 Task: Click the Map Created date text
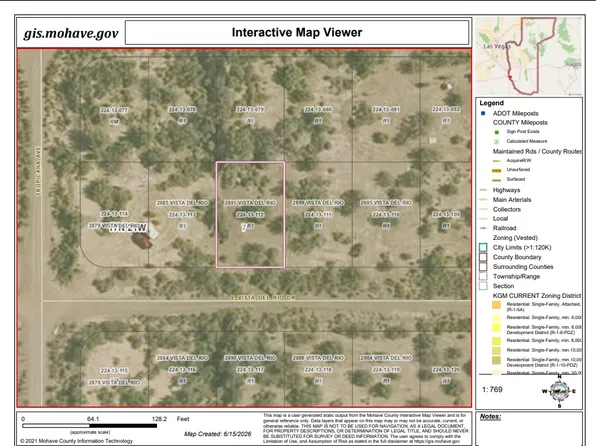(218, 434)
